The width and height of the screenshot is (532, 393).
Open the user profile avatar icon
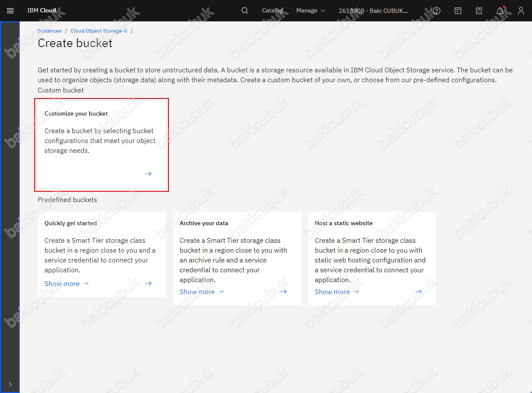(521, 11)
